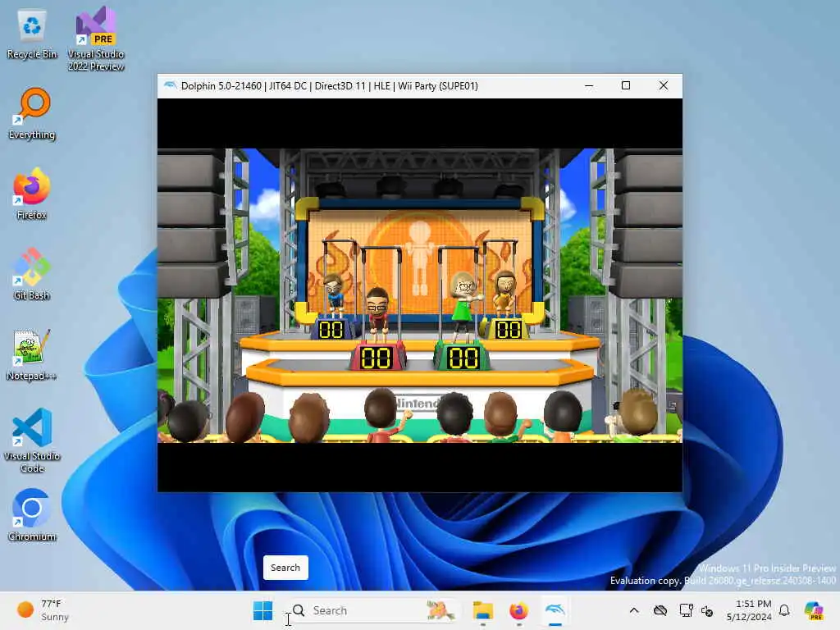
Task: Select the Dolphin emulator taskbar icon
Action: (555, 610)
